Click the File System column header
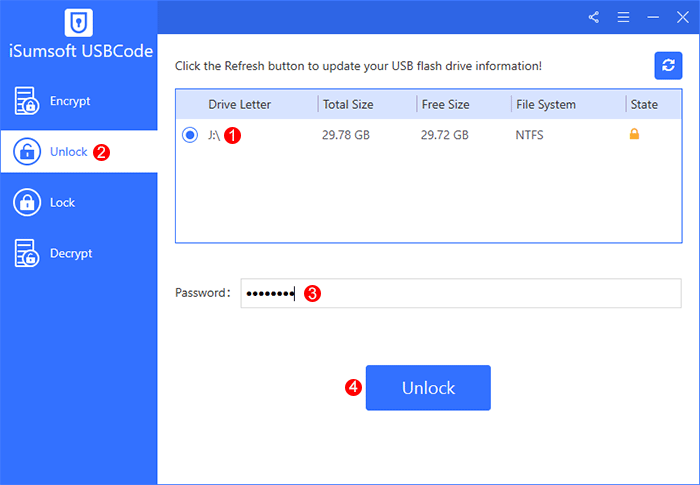Viewport: 700px width, 485px height. pos(546,105)
